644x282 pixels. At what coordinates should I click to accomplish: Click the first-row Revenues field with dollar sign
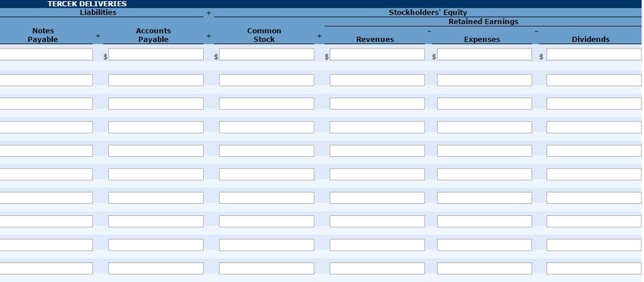377,54
